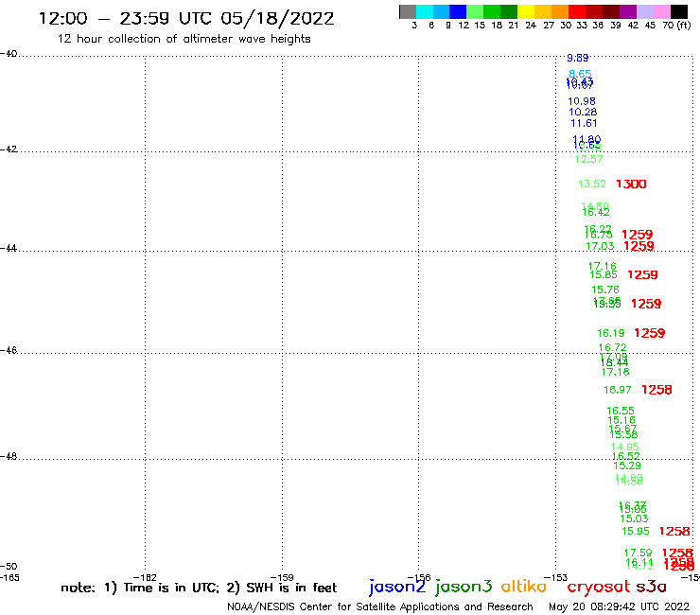Click the 17.59 wave height value
Screen dimensions: 700x615
coord(638,553)
